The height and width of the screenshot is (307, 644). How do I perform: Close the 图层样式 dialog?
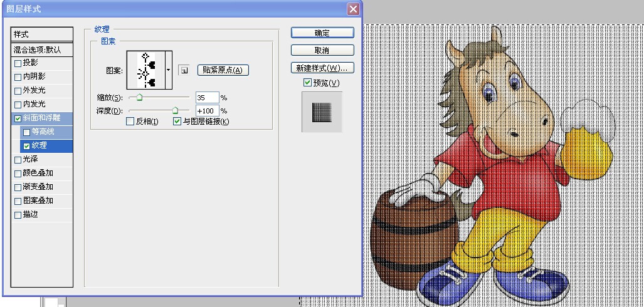[352, 9]
